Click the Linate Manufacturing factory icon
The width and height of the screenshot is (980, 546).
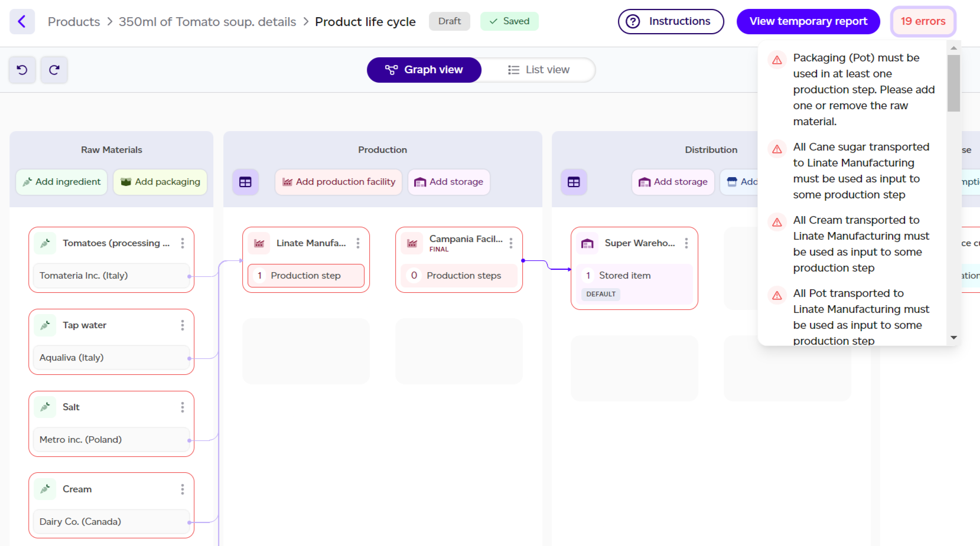[x=259, y=243]
